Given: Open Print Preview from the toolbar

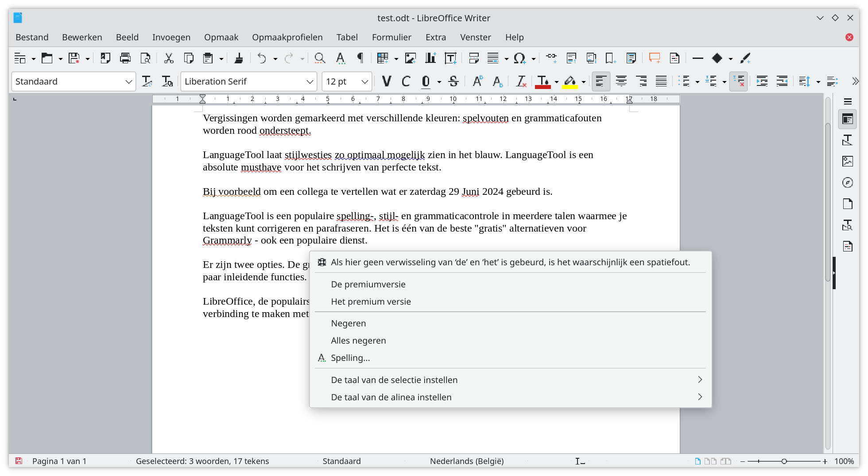Looking at the screenshot, I should [x=145, y=58].
